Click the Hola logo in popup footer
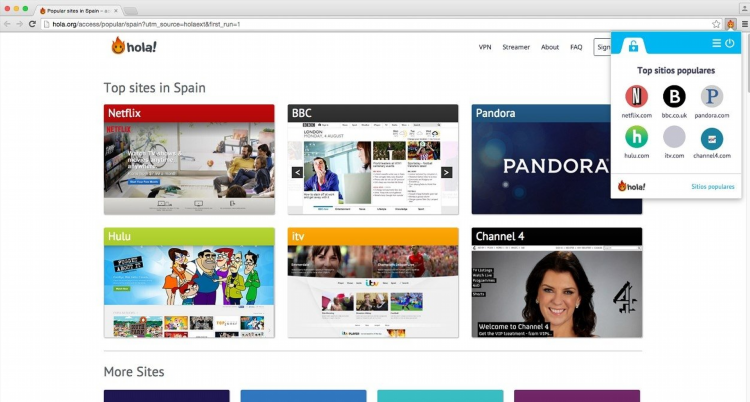 point(631,186)
